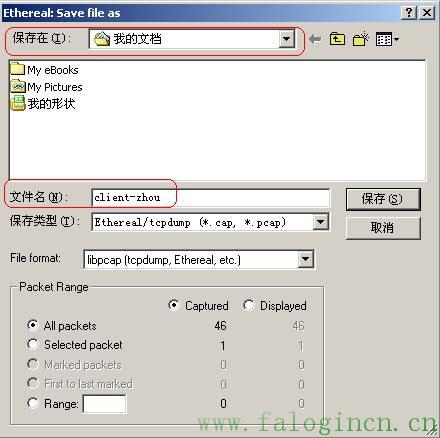Click the 文件名 filename text field

coord(211,197)
